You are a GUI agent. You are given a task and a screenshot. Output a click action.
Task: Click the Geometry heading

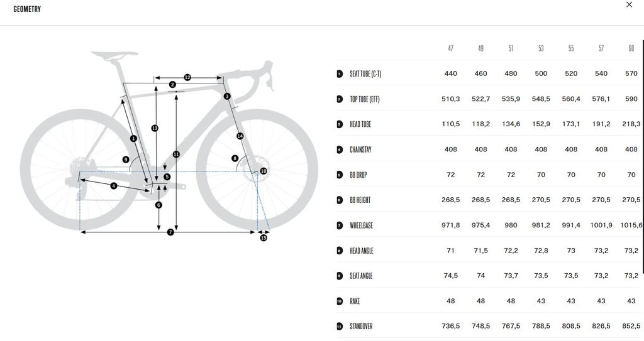click(27, 9)
